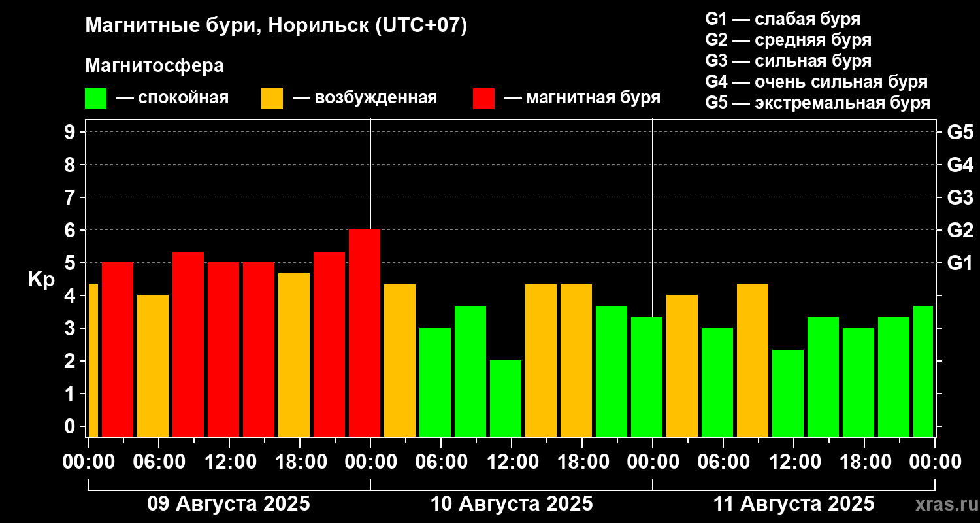Click the '5' tick on the Kp axis
The image size is (980, 523).
[x=71, y=263]
